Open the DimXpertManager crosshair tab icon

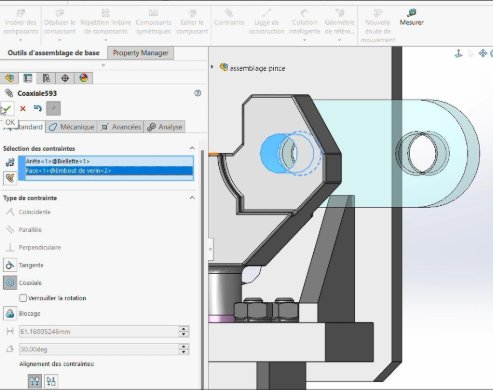pos(65,78)
